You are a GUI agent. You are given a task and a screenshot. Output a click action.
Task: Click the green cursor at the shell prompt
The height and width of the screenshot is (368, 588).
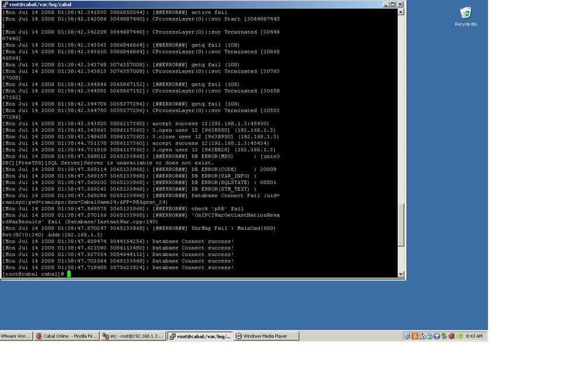pos(69,274)
